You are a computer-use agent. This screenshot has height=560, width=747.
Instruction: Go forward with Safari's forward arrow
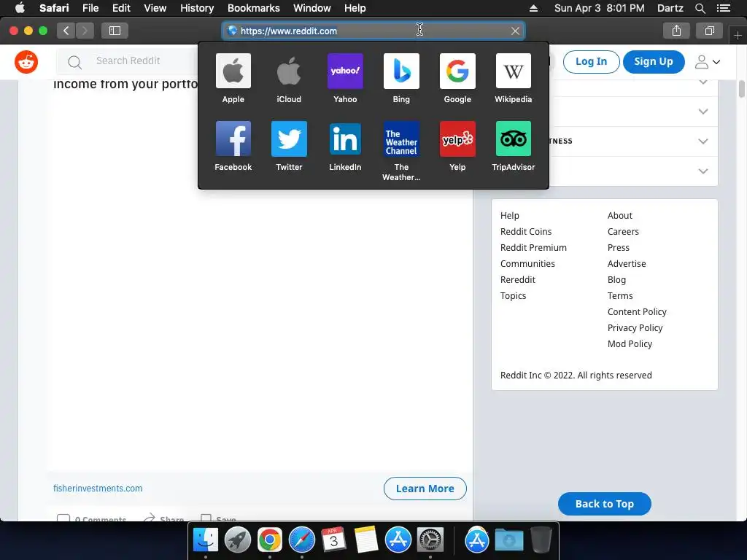pyautogui.click(x=85, y=31)
